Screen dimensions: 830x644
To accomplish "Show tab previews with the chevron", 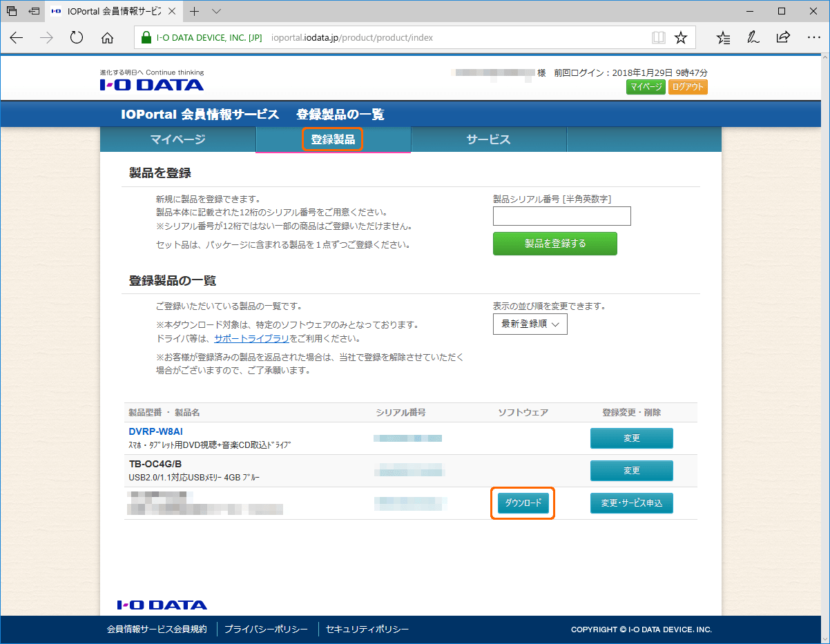I will (216, 12).
